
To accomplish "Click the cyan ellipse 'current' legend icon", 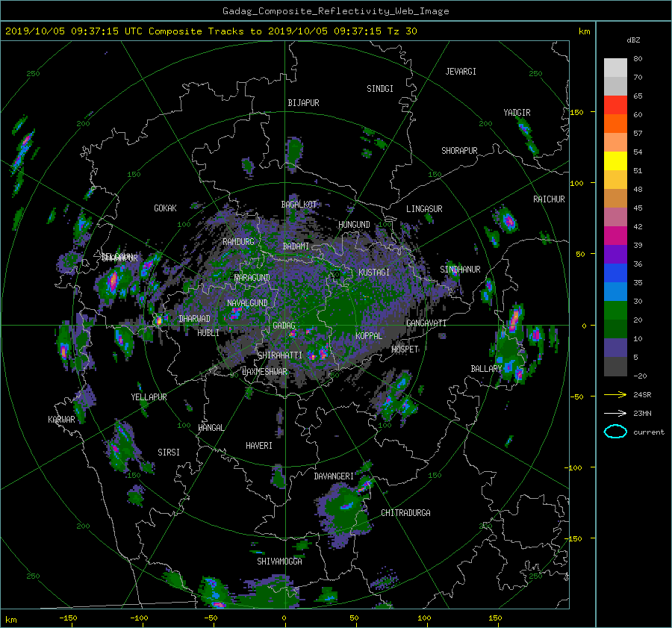I will (x=615, y=432).
